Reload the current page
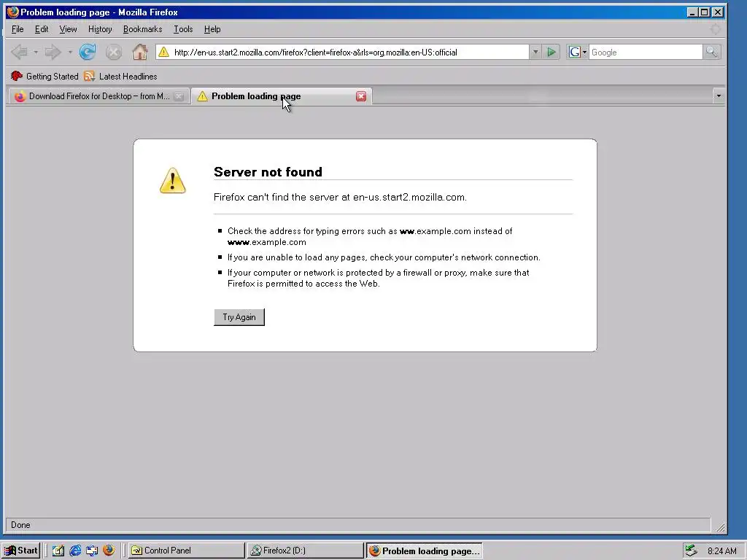The height and width of the screenshot is (560, 747). [88, 52]
